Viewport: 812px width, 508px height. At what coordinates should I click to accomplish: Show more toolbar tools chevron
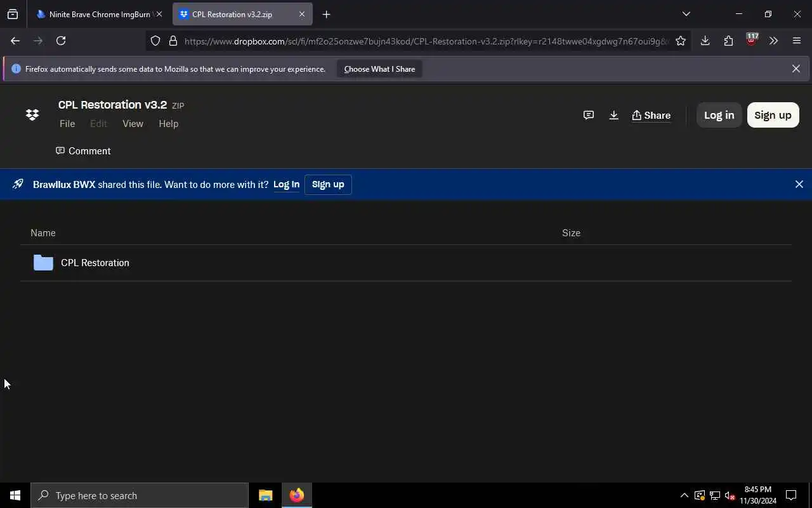click(x=773, y=41)
